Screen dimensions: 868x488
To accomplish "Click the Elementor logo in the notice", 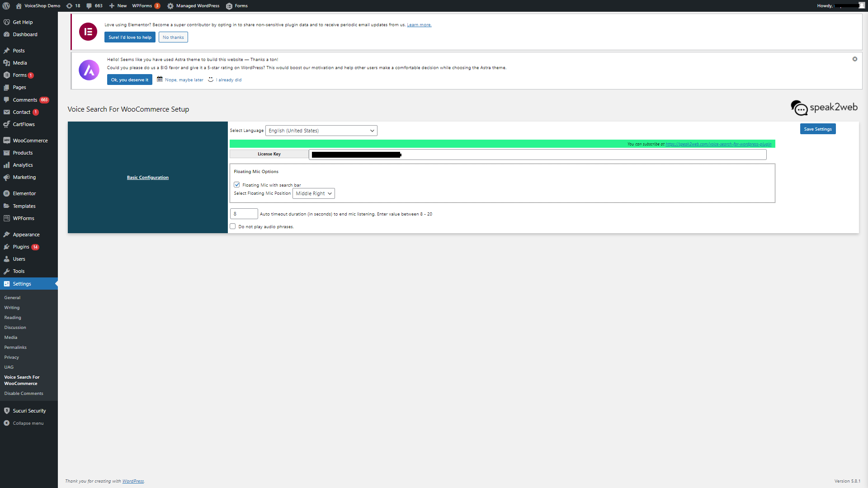I will 88,32.
